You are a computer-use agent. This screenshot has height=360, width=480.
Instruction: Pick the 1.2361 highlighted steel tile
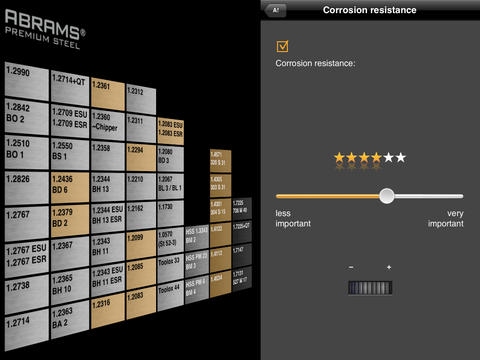pyautogui.click(x=108, y=94)
